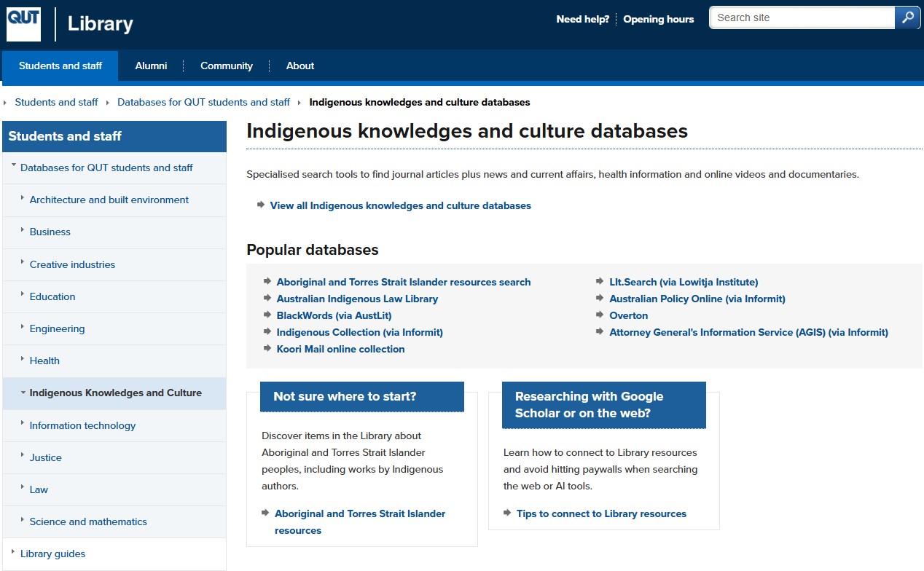Open Education sidebar link

coord(52,296)
